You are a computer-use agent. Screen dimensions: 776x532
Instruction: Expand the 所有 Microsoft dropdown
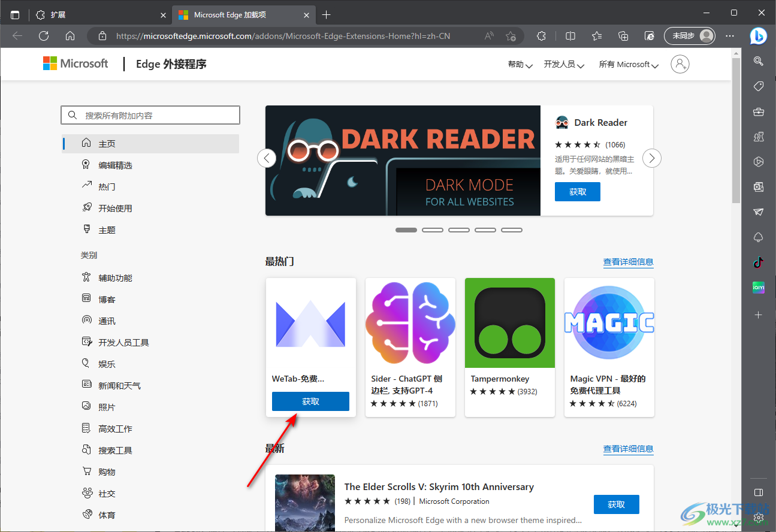pyautogui.click(x=629, y=65)
